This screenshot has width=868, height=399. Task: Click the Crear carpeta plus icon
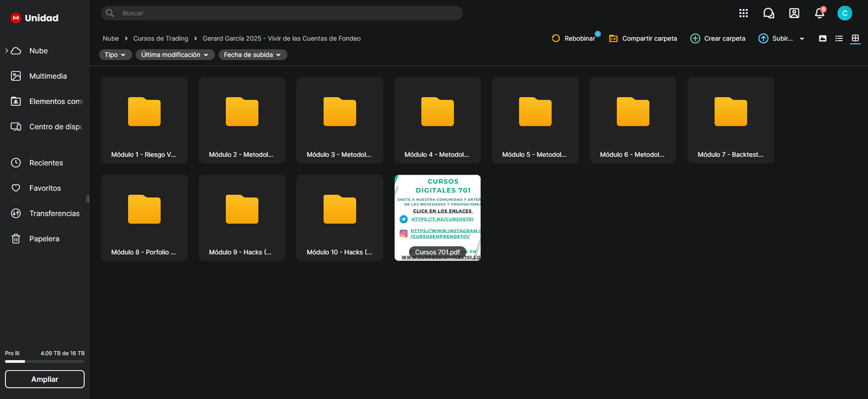pos(695,38)
